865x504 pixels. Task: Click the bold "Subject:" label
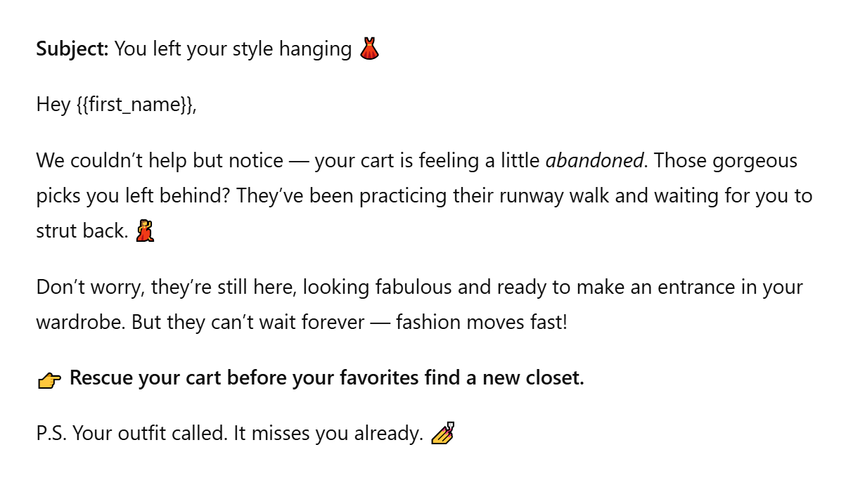click(x=72, y=49)
